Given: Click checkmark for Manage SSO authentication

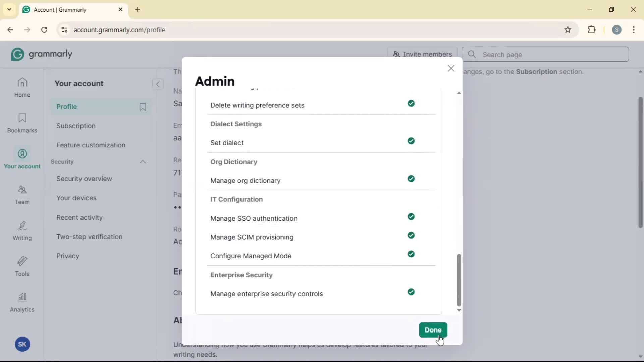Looking at the screenshot, I should [x=411, y=217].
